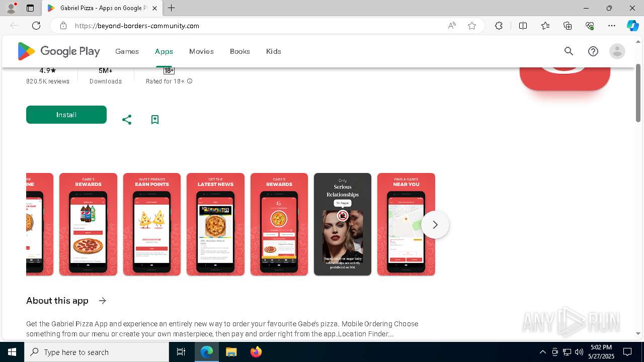Open Task View on taskbar
Viewport: 644px width, 362px height.
[x=181, y=352]
